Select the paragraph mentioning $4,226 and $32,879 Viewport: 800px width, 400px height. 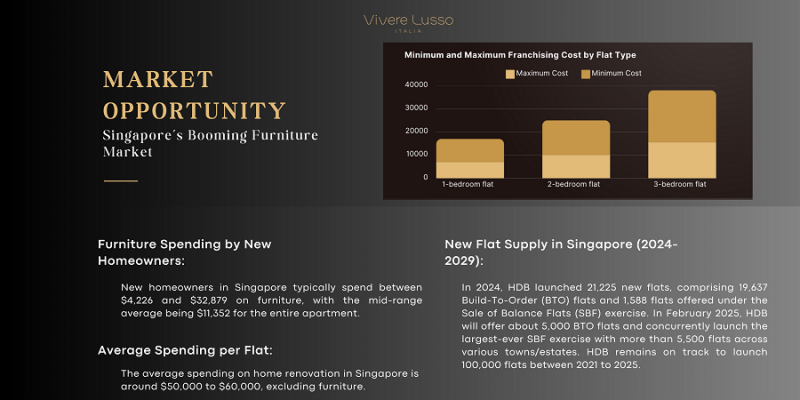(x=270, y=299)
